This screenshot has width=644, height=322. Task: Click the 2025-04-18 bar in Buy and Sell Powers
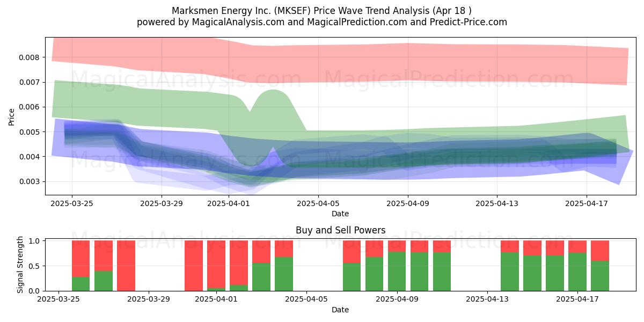[600, 266]
